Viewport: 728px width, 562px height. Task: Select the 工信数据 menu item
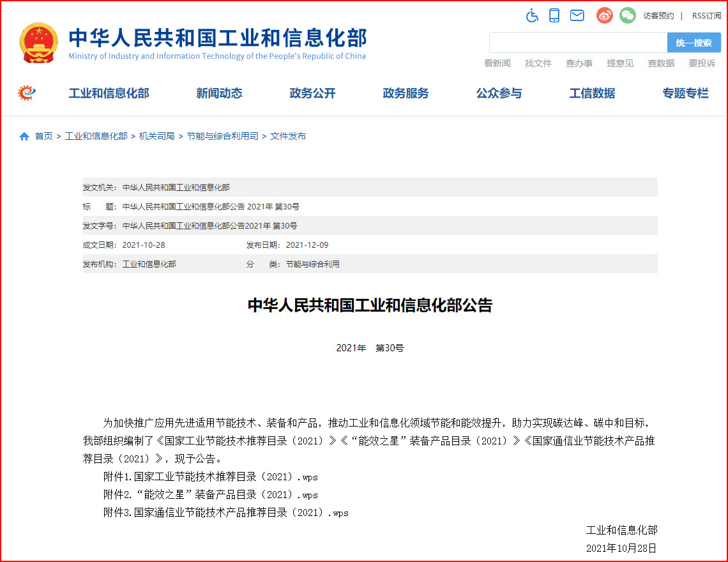pyautogui.click(x=592, y=93)
